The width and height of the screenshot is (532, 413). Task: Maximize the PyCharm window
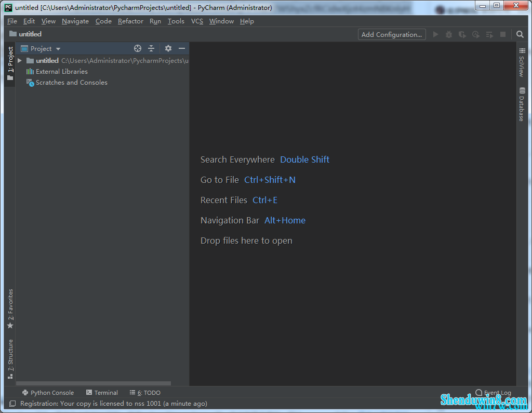coord(497,5)
